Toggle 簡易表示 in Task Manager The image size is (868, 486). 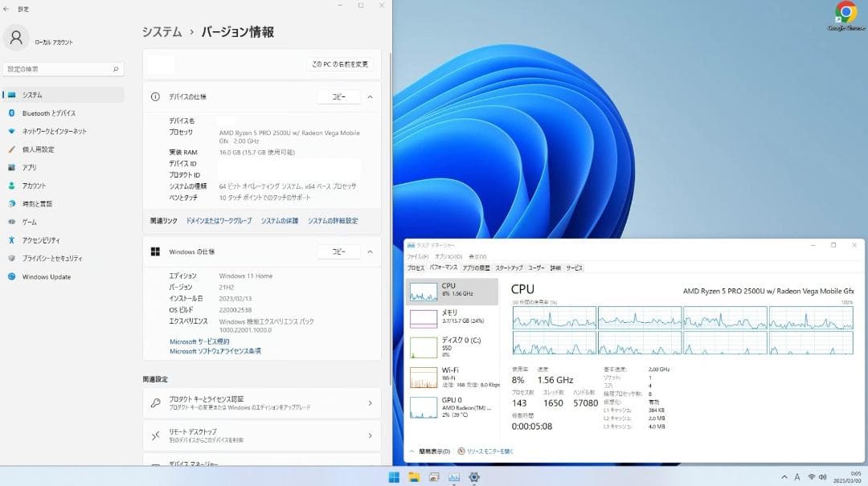[434, 451]
